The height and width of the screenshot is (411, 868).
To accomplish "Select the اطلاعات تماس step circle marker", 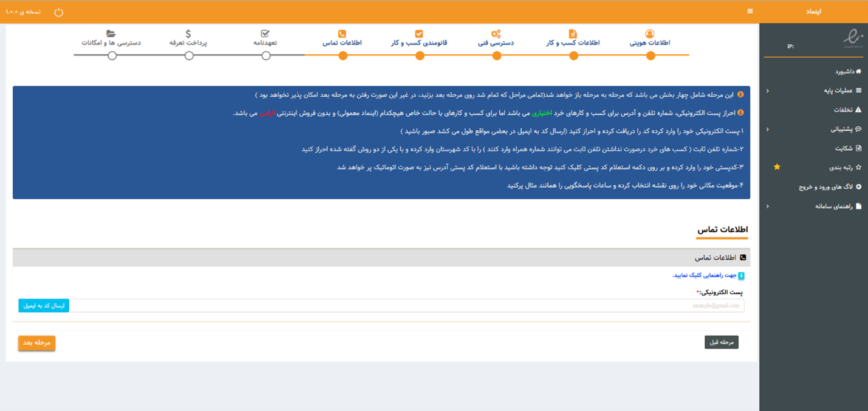I will (343, 56).
